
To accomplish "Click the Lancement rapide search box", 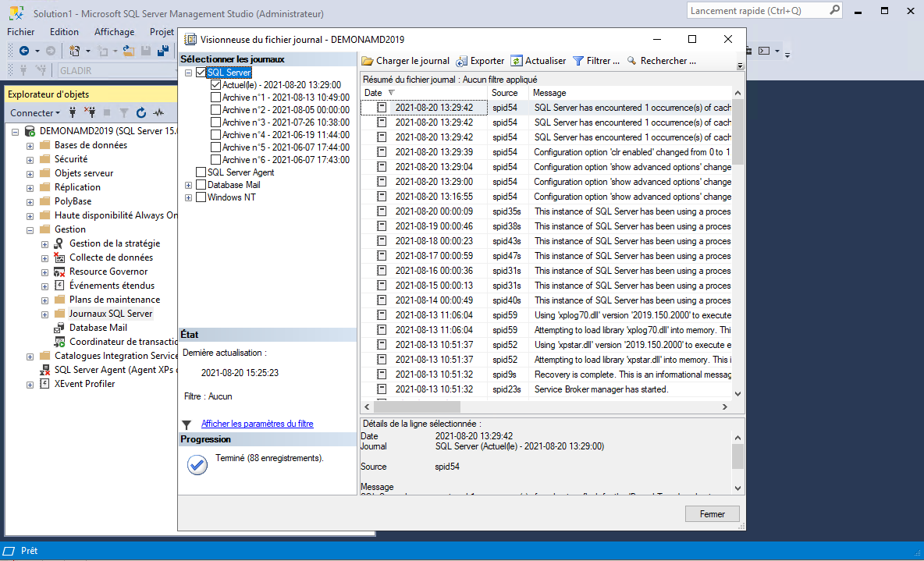I will point(757,11).
